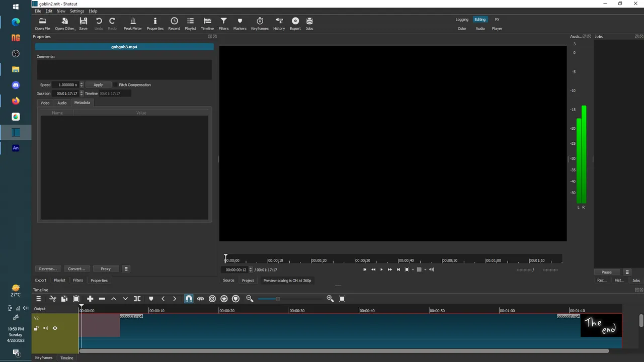Image resolution: width=644 pixels, height=362 pixels.
Task: Toggle Scrub While Dragging
Action: coord(200,299)
